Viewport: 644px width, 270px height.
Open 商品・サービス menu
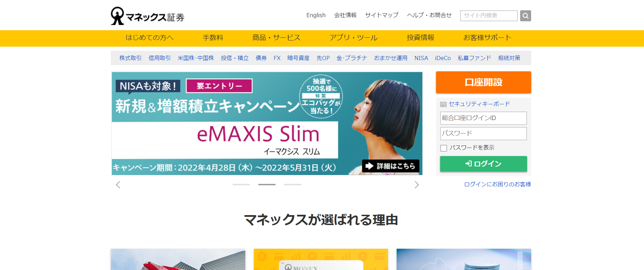point(276,38)
